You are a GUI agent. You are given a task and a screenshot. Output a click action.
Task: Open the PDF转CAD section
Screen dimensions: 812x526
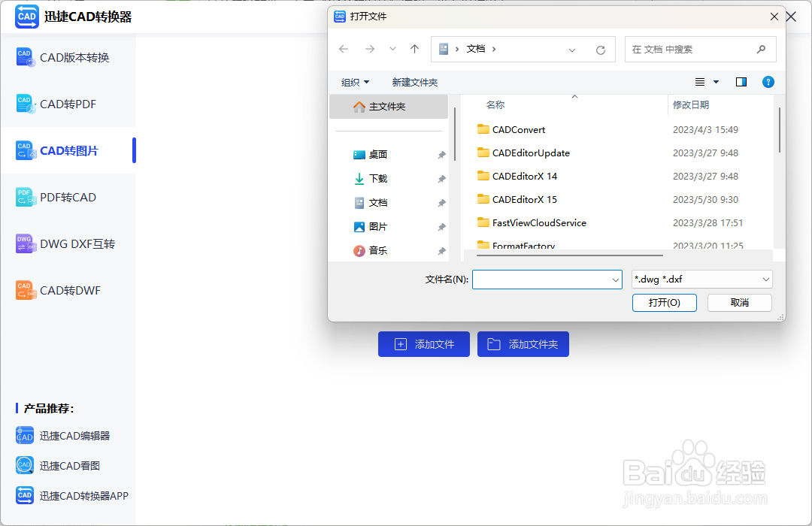[x=68, y=197]
